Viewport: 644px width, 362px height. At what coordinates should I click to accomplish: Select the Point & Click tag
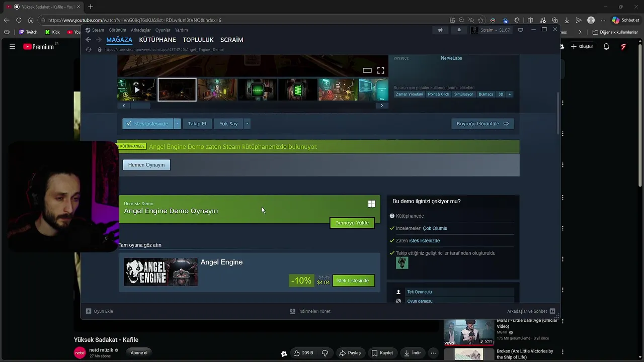[438, 94]
